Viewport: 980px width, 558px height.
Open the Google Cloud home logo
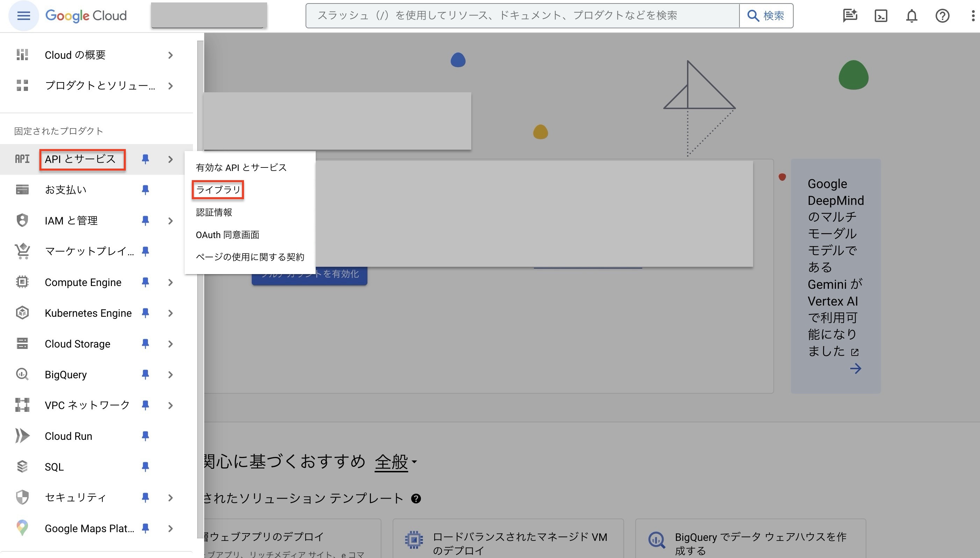[86, 16]
